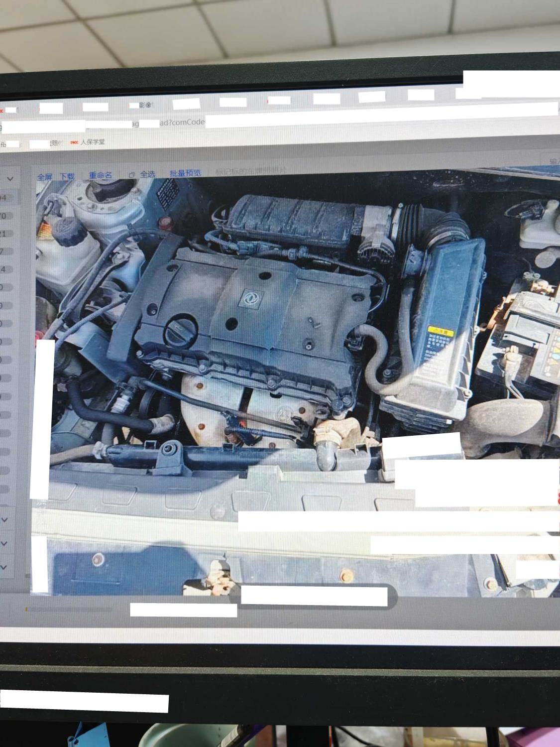The width and height of the screenshot is (560, 747).
Task: Open the 人保学堂 bookmark
Action: 93,142
